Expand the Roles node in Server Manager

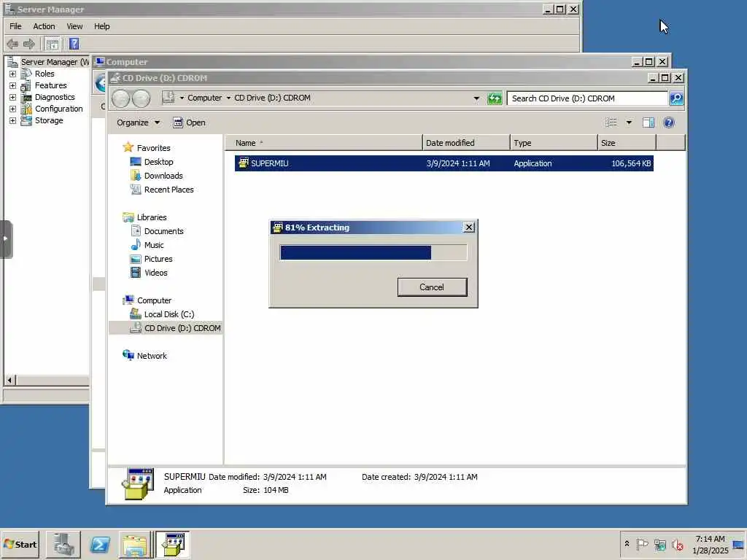click(x=13, y=74)
